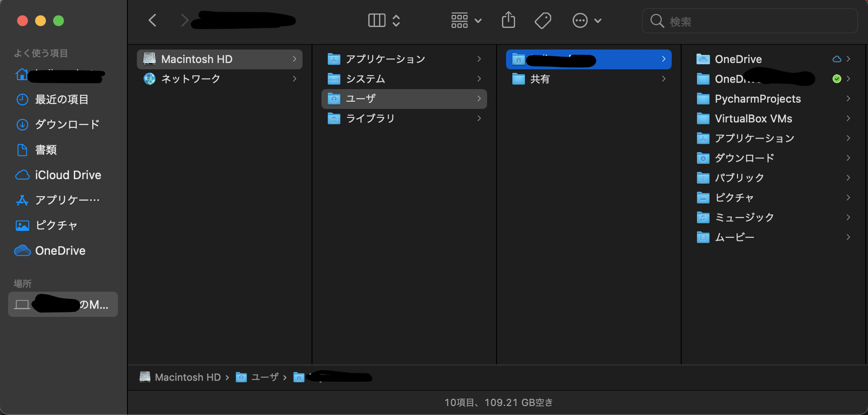Select the アプリケーション folder in the second column
This screenshot has height=415, width=868.
(404, 59)
